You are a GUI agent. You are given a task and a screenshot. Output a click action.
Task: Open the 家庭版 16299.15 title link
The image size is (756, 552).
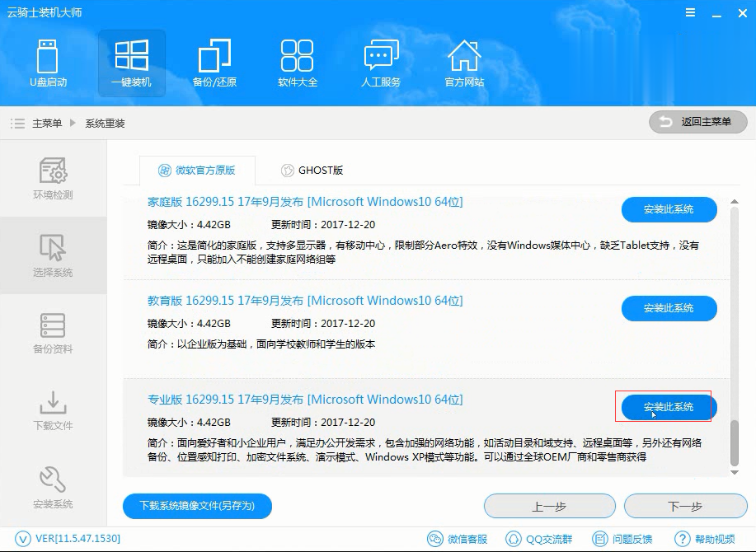pos(305,202)
